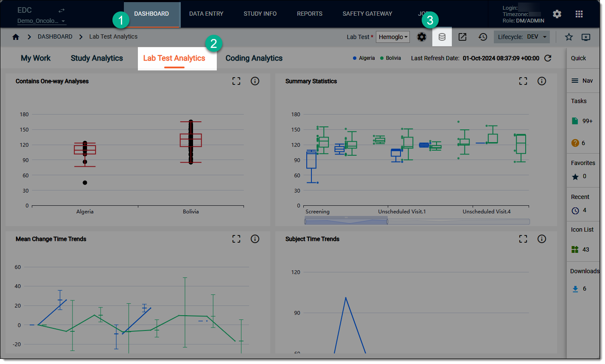Toggle the Nav menu
Viewport: 605px width, 364px height.
(582, 81)
